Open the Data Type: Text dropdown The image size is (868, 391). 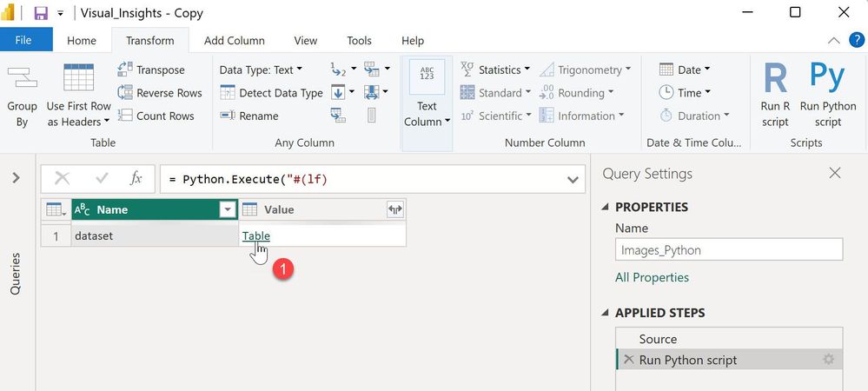click(x=261, y=70)
